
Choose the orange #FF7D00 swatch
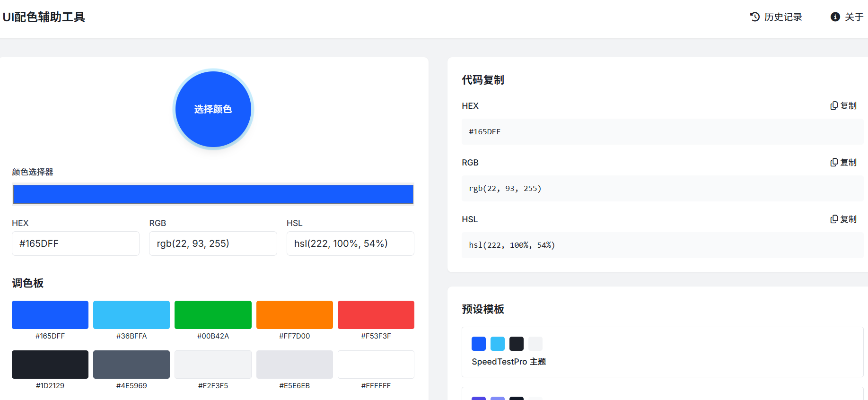(x=294, y=315)
